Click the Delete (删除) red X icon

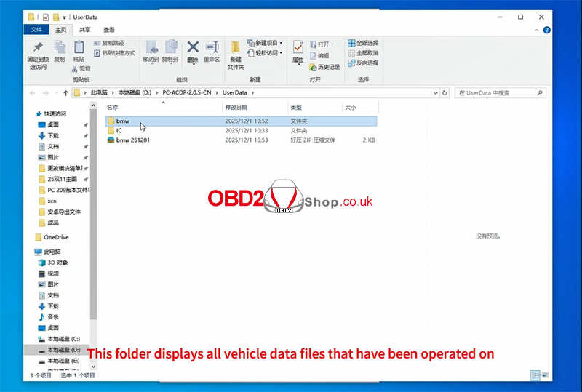[x=193, y=48]
